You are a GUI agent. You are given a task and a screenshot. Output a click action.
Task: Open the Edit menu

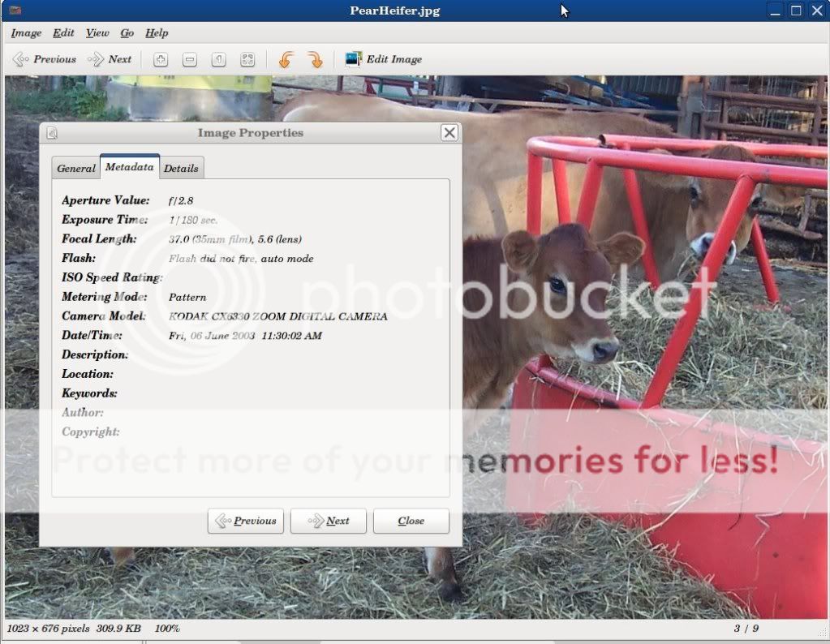click(63, 33)
